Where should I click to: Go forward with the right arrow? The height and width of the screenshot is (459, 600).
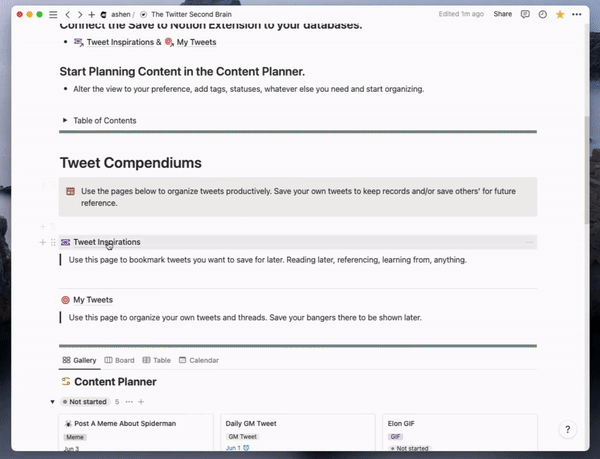pyautogui.click(x=80, y=15)
